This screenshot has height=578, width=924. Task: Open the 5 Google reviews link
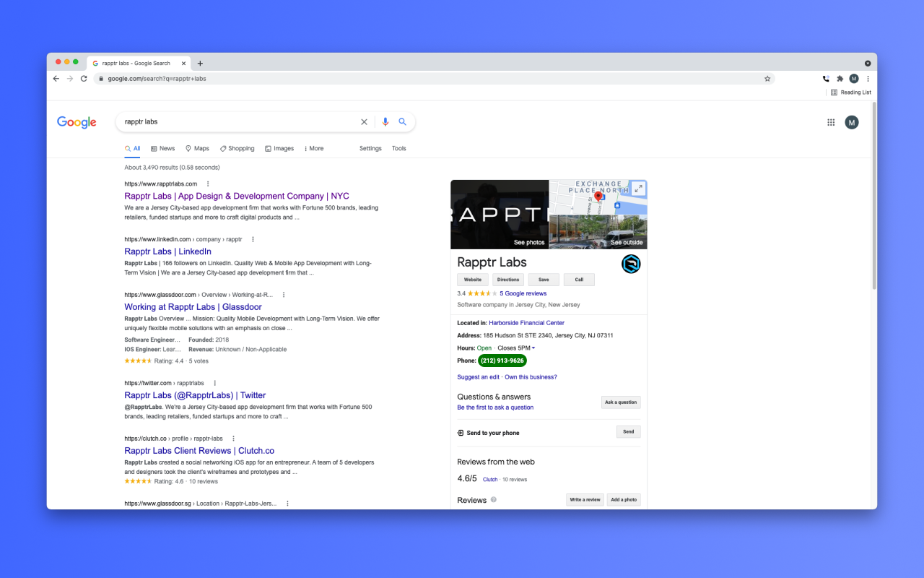tap(523, 293)
